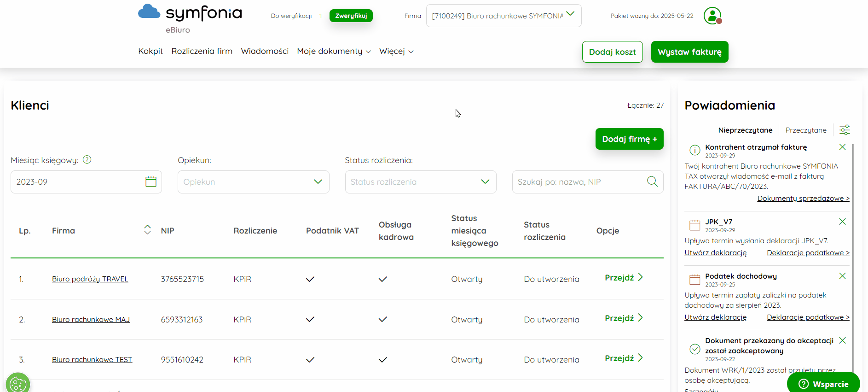The width and height of the screenshot is (868, 392).
Task: Open the Opiekun dropdown
Action: 254,182
